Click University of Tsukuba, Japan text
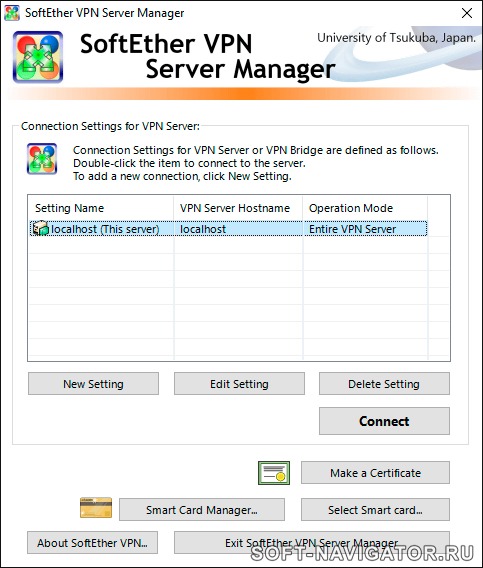Image resolution: width=483 pixels, height=568 pixels. (396, 38)
